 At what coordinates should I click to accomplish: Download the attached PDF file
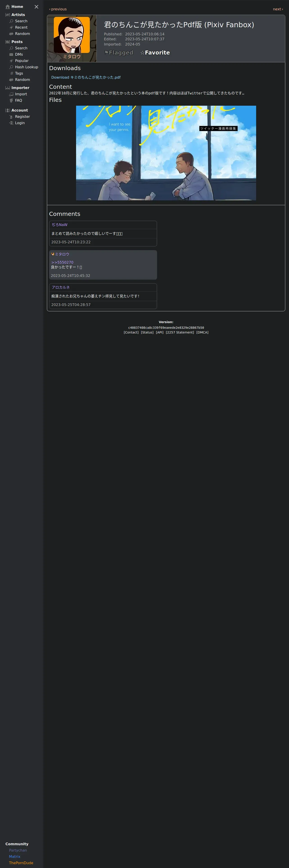click(86, 78)
